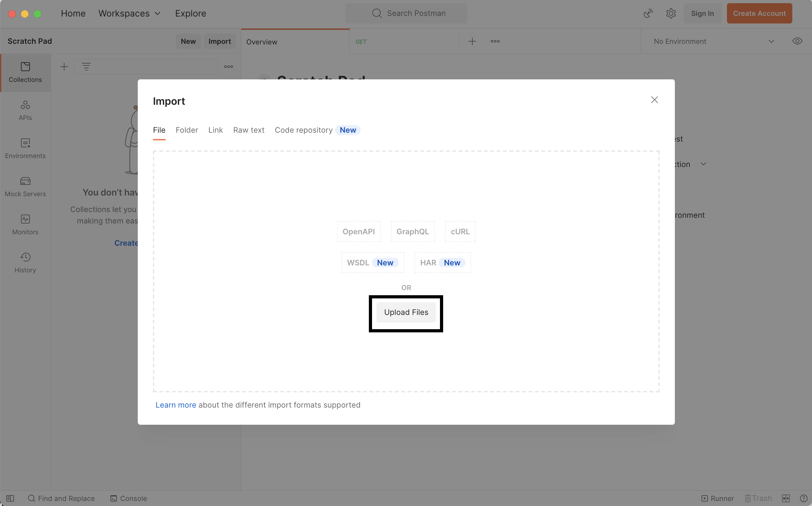The width and height of the screenshot is (812, 506).
Task: Switch to the Code repository import tab
Action: pyautogui.click(x=303, y=130)
